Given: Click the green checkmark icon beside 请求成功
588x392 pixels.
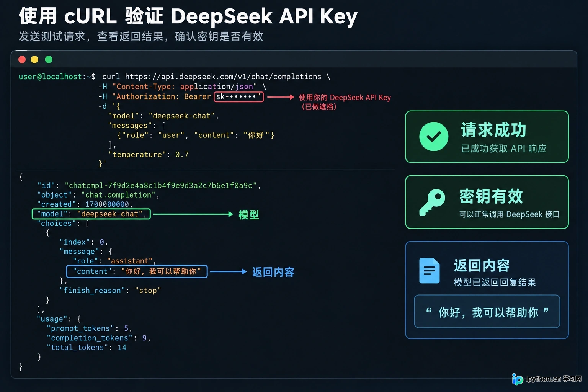Looking at the screenshot, I should pyautogui.click(x=434, y=137).
